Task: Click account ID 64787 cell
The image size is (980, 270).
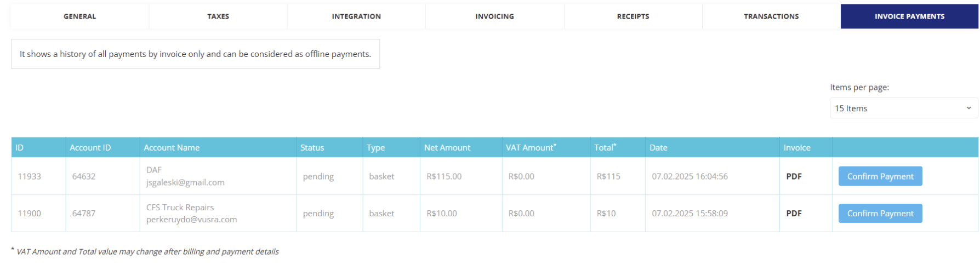Action: [x=84, y=214]
